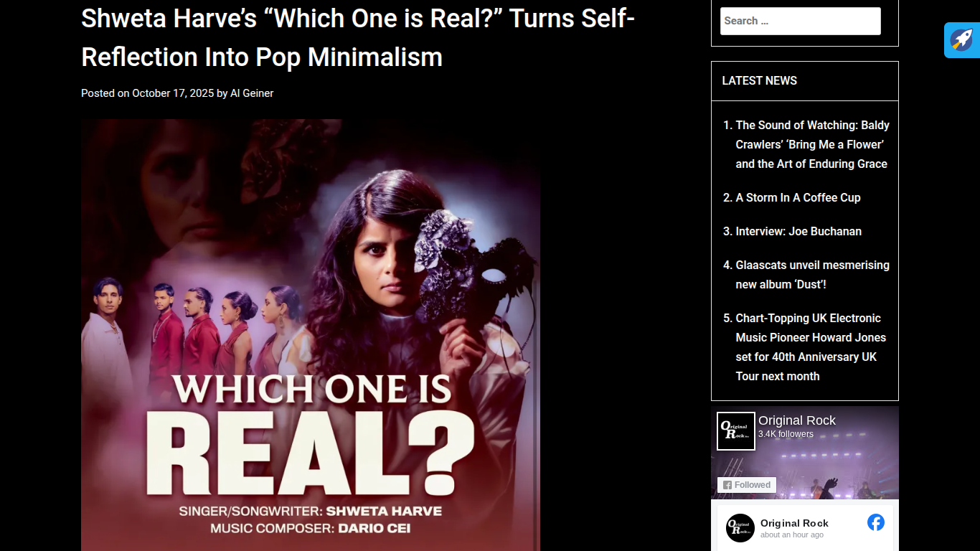Click the Latest News widget heading

[x=759, y=81]
